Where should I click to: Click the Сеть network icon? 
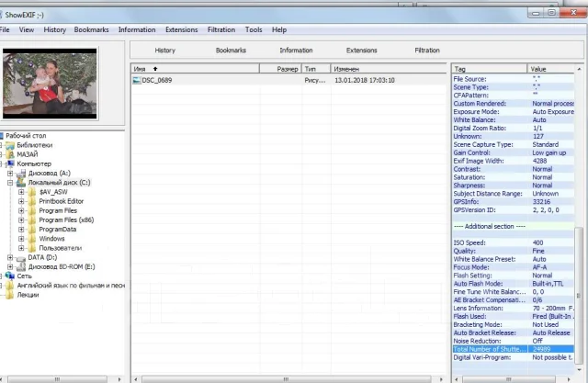pyautogui.click(x=10, y=276)
